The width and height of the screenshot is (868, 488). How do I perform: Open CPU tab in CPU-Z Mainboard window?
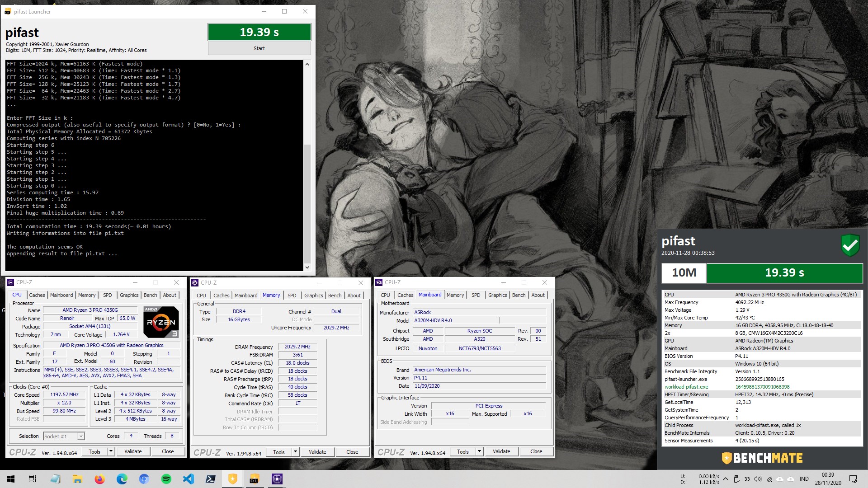(x=385, y=295)
